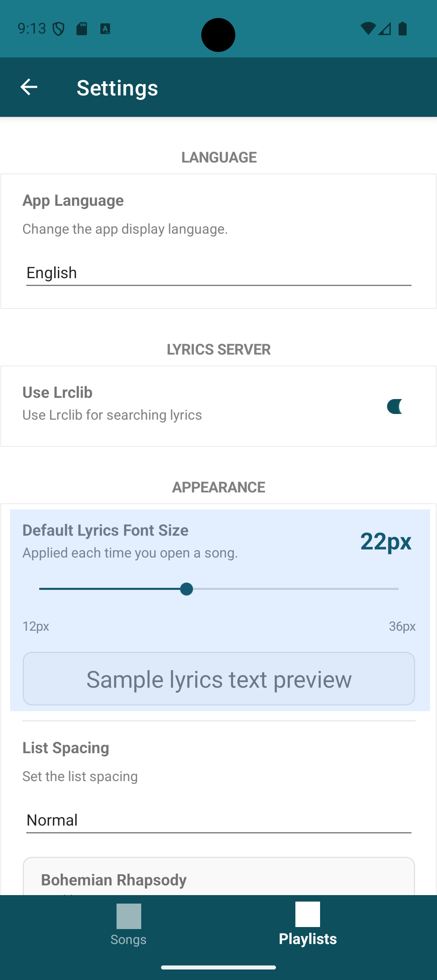Open the App Language dropdown showing English
The height and width of the screenshot is (980, 437).
(218, 273)
